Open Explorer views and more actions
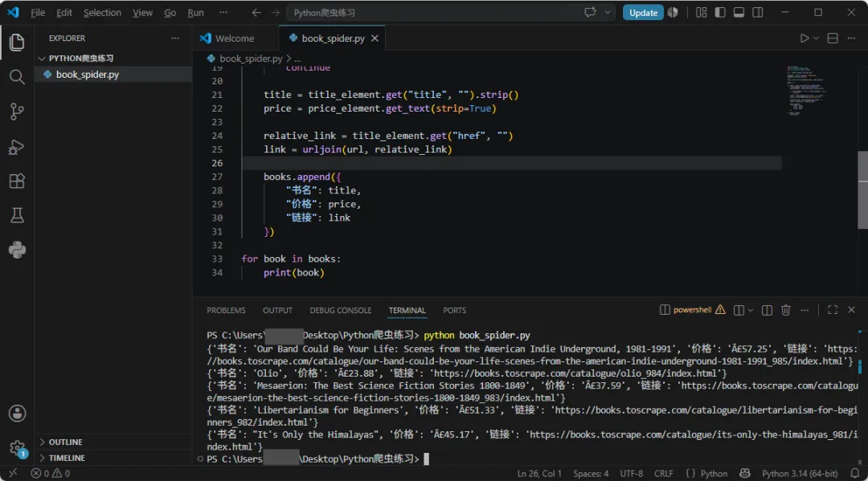The width and height of the screenshot is (868, 481). pos(175,39)
